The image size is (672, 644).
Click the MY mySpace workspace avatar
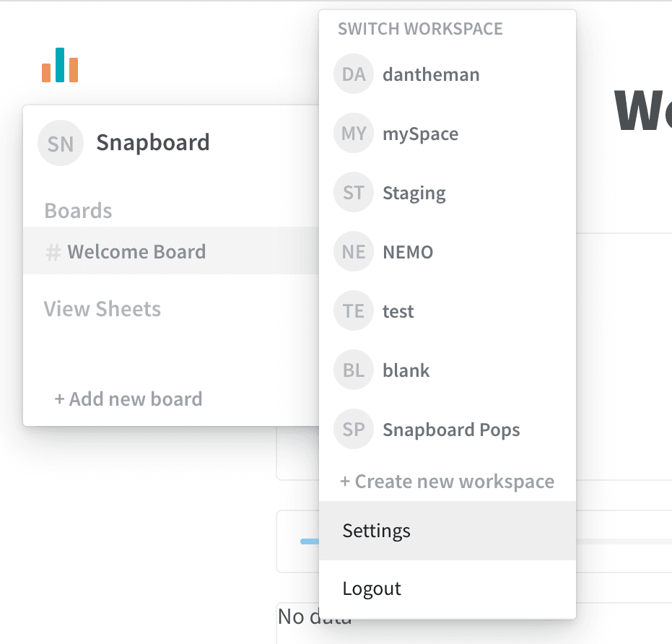[x=353, y=133]
